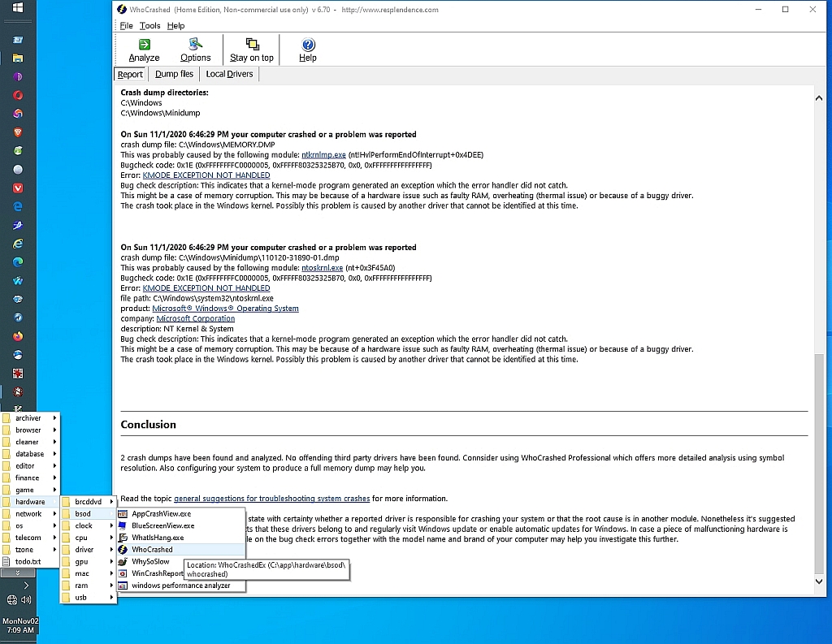Launch BlueScreenView.exe from bsod menu
The height and width of the screenshot is (644, 832).
pyautogui.click(x=181, y=525)
